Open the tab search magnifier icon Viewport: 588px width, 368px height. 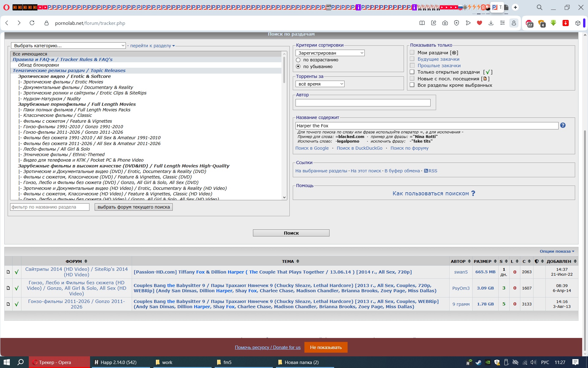(539, 7)
